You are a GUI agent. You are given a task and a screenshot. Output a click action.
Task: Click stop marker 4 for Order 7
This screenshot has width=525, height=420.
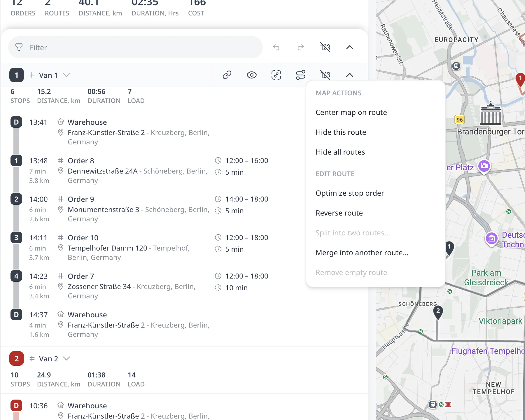pyautogui.click(x=16, y=276)
